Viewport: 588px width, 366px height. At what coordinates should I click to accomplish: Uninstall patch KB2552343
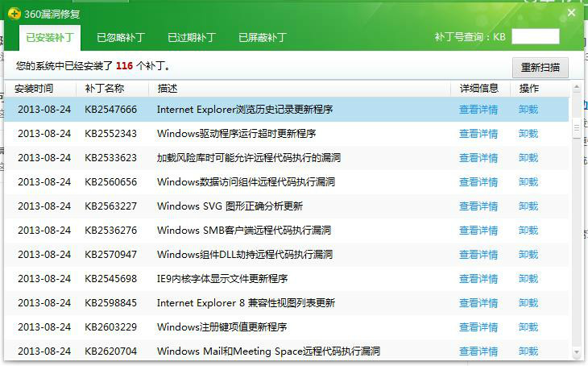pyautogui.click(x=528, y=134)
